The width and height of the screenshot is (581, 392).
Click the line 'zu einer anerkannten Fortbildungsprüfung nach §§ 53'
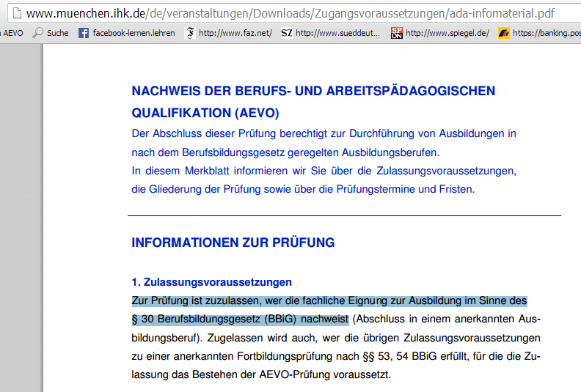click(336, 356)
